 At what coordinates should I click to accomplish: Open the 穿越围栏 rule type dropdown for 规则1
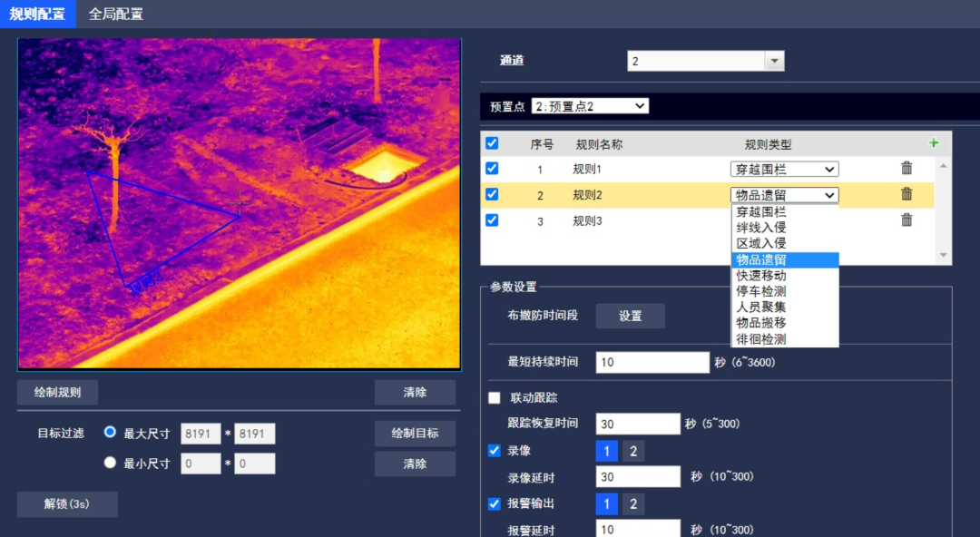(784, 169)
